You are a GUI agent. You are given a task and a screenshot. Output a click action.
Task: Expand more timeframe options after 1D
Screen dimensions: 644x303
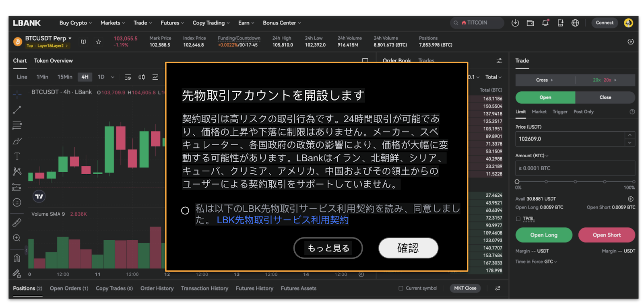click(x=113, y=77)
